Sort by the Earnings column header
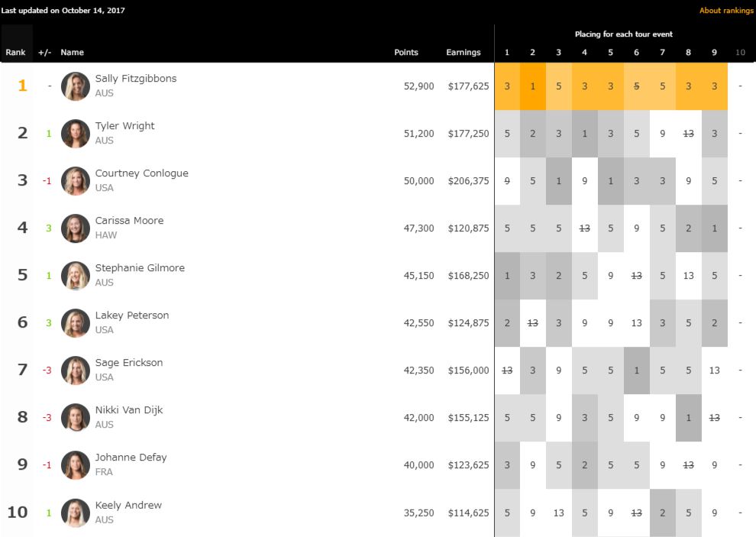Image resolution: width=756 pixels, height=537 pixels. [464, 53]
